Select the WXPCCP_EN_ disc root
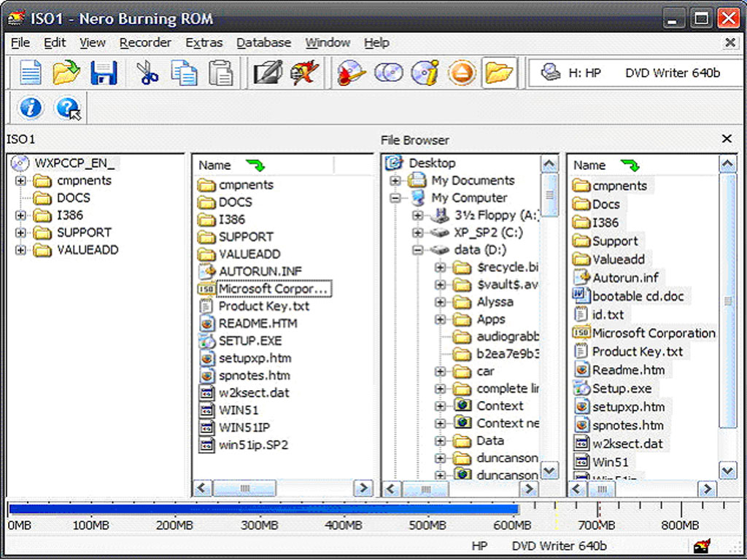Screen dimensions: 747x560 click(x=74, y=163)
